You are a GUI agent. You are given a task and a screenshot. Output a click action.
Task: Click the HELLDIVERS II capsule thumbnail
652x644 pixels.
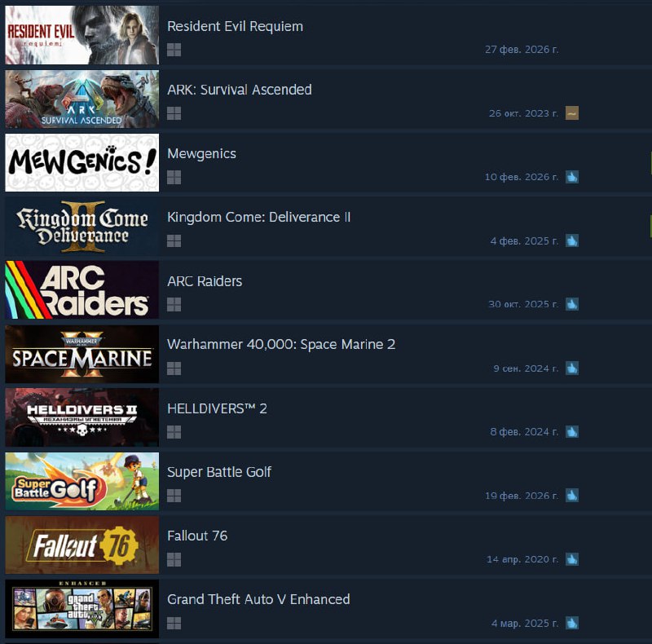click(82, 417)
